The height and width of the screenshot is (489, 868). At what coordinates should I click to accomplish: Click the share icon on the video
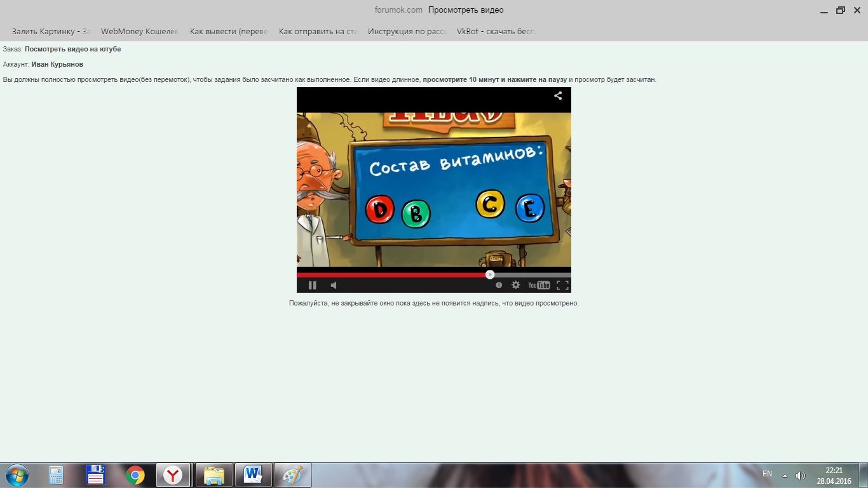point(558,96)
